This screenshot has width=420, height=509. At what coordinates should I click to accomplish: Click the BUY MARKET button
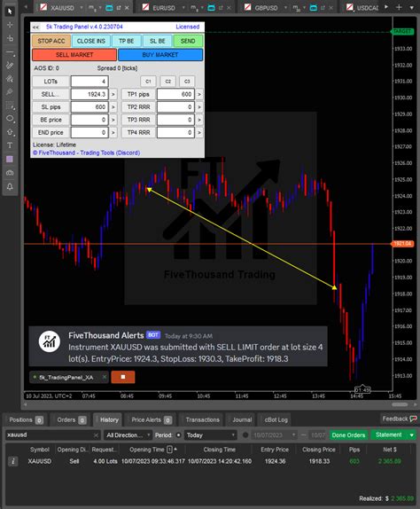[x=160, y=55]
